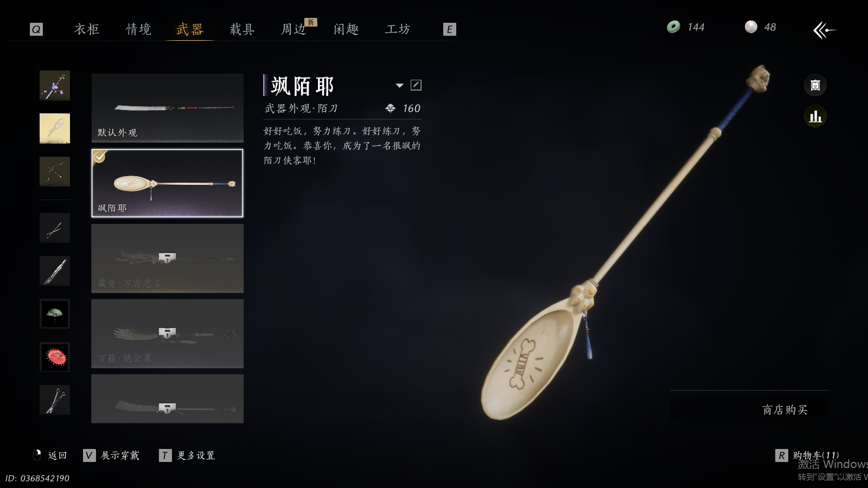Click 更多设置 option at bottom
The height and width of the screenshot is (488, 868).
tap(187, 455)
